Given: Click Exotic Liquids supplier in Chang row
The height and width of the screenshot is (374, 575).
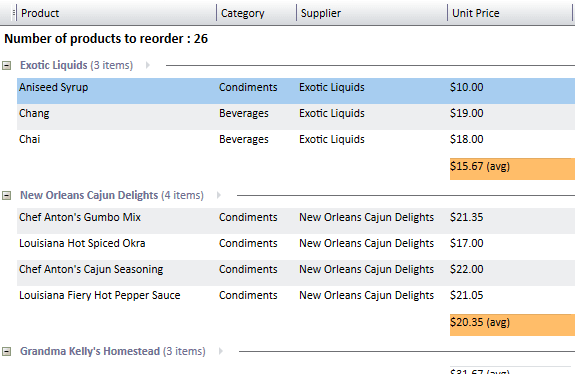Looking at the screenshot, I should click(x=332, y=113).
